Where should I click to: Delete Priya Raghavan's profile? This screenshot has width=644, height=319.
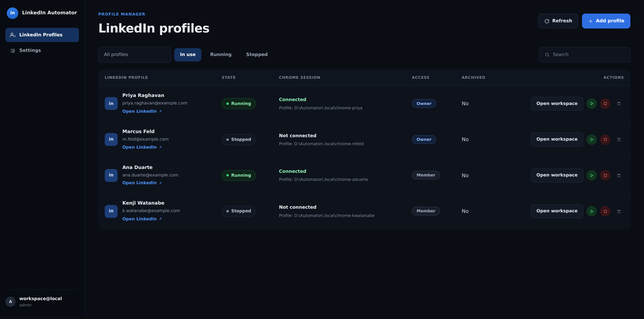tap(619, 104)
